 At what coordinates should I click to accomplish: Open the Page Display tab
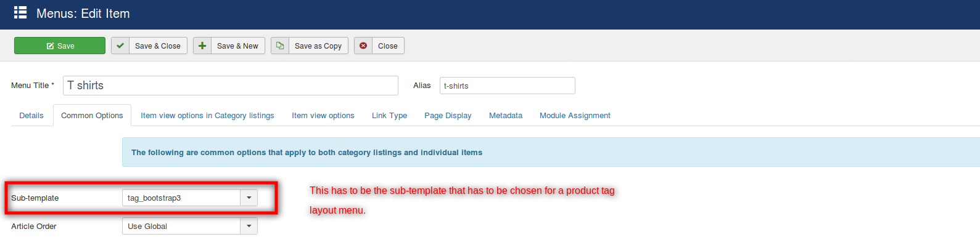pos(448,115)
